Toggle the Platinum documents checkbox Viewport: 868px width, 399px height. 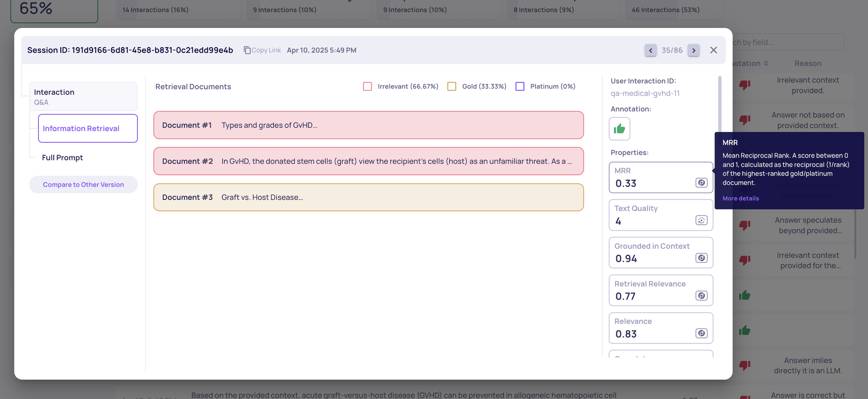click(x=520, y=86)
